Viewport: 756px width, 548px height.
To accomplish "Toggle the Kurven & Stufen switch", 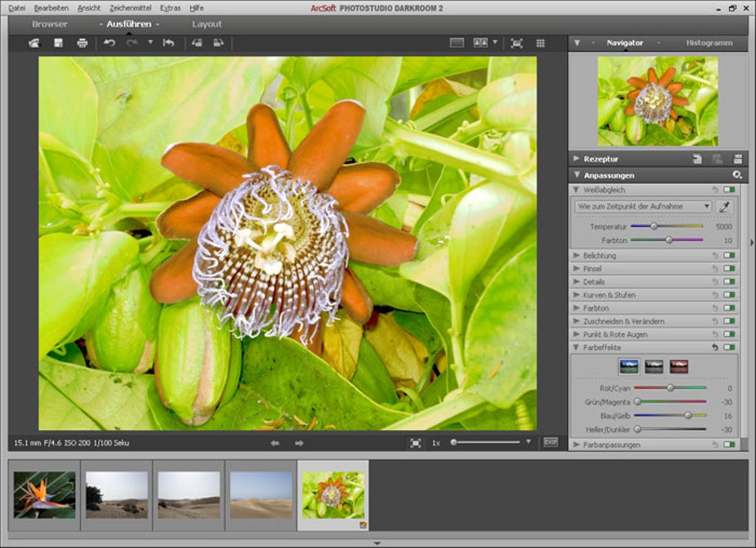I will pyautogui.click(x=730, y=295).
